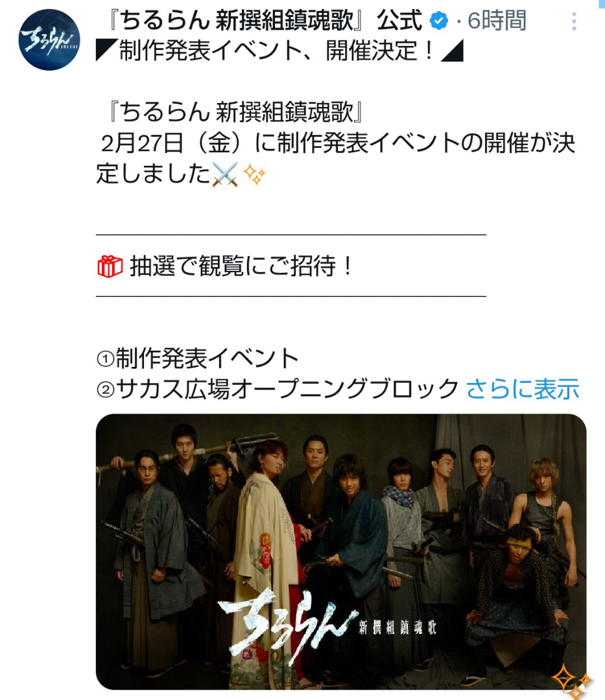Click the right black triangle after 開催決定
The height and width of the screenshot is (700, 605).
[452, 51]
